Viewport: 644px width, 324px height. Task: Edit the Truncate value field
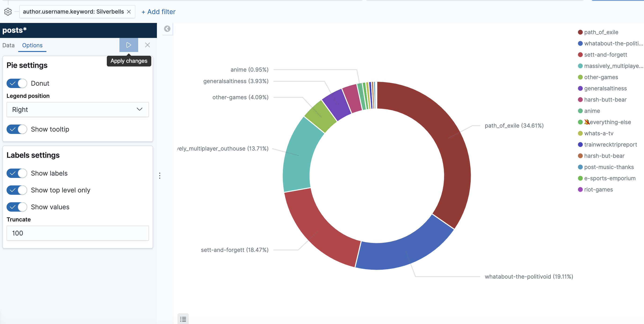78,233
